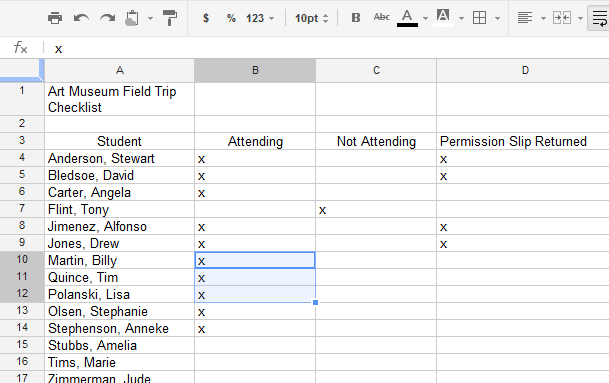Select row 7 header

pyautogui.click(x=22, y=209)
